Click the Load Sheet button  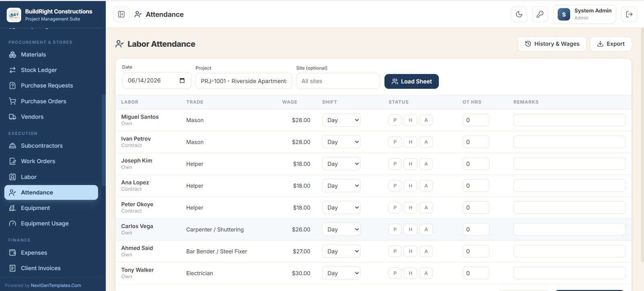coord(411,81)
